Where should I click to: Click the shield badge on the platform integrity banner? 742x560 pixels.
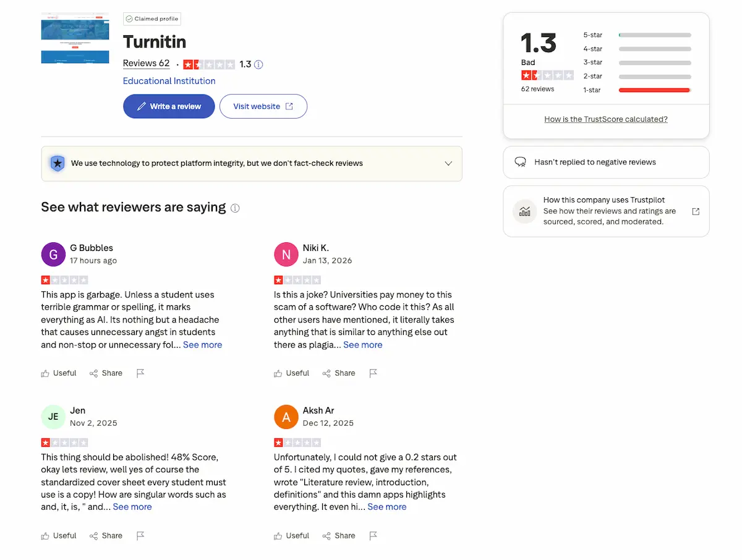58,163
